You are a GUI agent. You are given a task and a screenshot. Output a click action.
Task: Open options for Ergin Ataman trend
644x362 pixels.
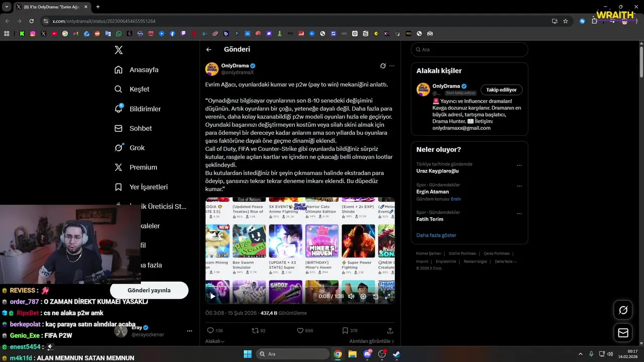pos(519,186)
